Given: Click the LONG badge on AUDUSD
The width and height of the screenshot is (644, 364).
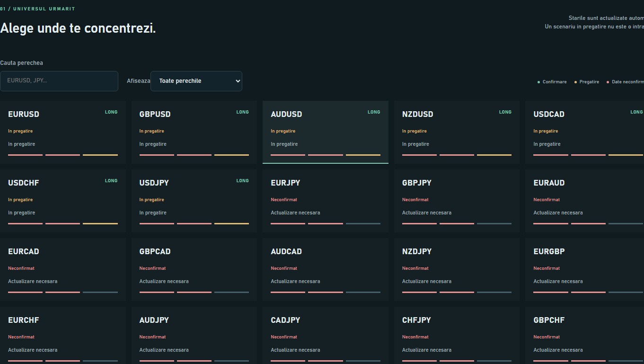Looking at the screenshot, I should 374,112.
